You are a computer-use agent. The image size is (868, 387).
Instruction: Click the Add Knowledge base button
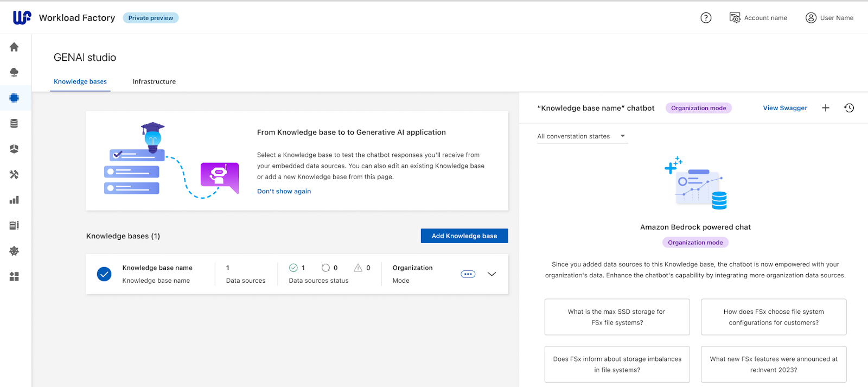point(464,236)
